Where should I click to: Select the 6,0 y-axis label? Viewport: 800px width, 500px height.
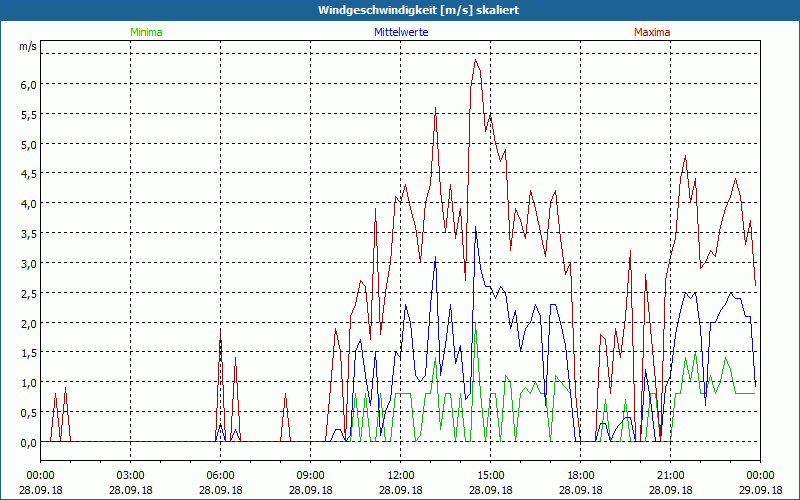(28, 85)
